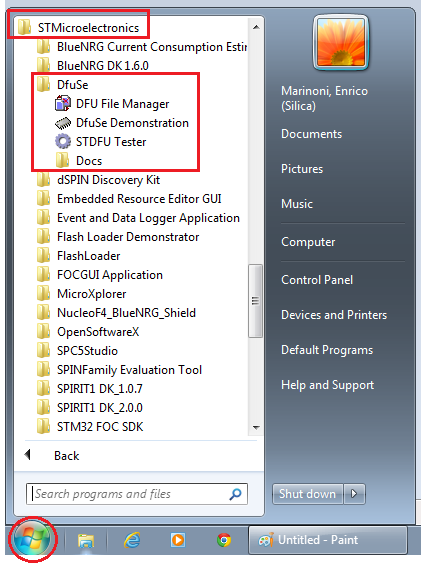Click the program list scroll up arrow
The height and width of the screenshot is (566, 421).
(256, 27)
